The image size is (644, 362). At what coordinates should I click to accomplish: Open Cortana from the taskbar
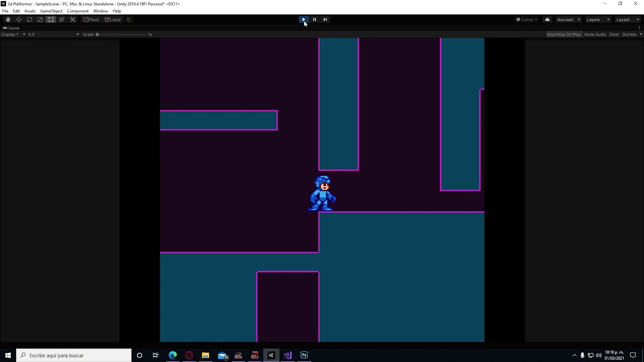coord(139,355)
